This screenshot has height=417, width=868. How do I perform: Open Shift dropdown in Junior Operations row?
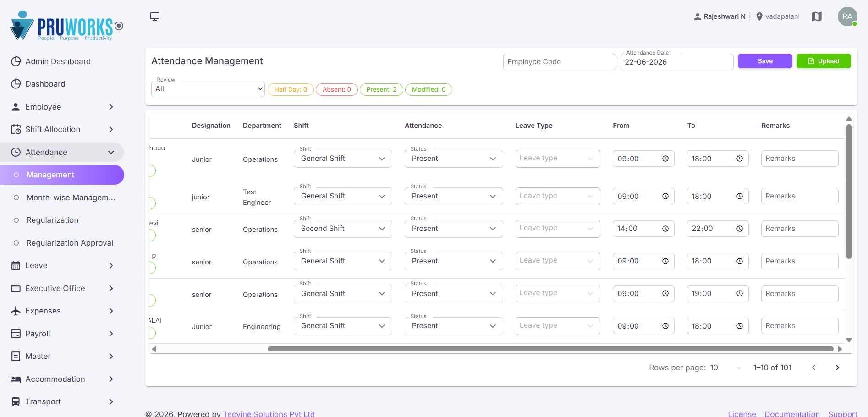coord(343,159)
